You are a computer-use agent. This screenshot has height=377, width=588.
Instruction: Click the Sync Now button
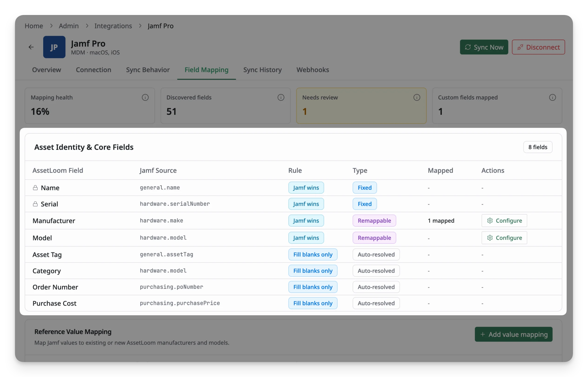click(484, 47)
